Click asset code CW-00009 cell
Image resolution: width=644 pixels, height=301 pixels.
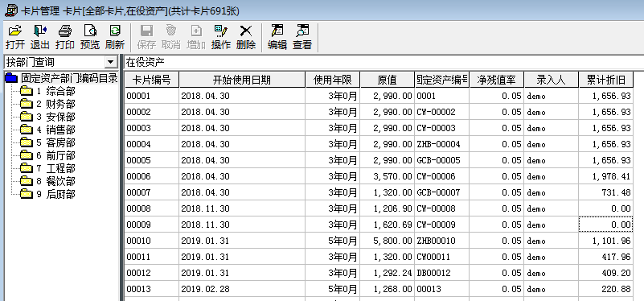441,225
